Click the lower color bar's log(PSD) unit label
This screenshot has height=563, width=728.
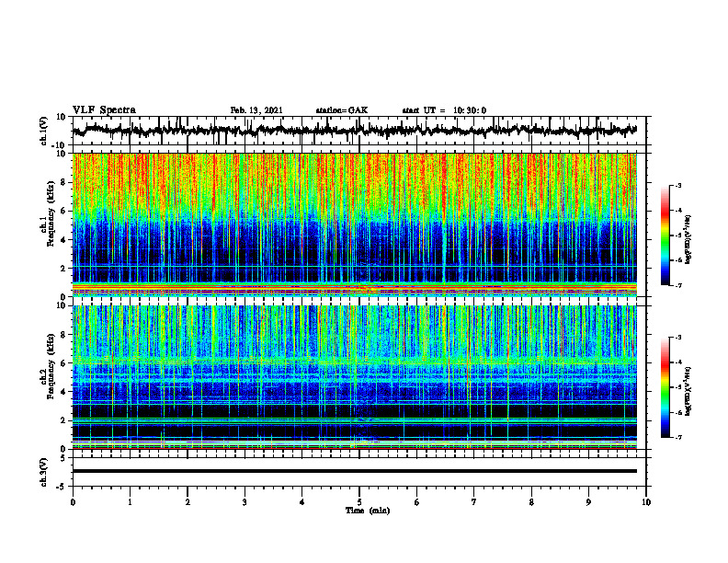click(x=688, y=391)
